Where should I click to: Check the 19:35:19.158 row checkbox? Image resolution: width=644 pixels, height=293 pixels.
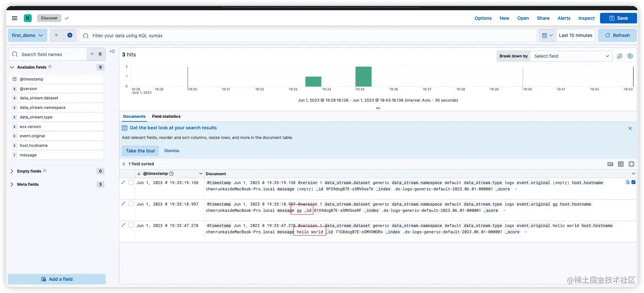click(131, 182)
